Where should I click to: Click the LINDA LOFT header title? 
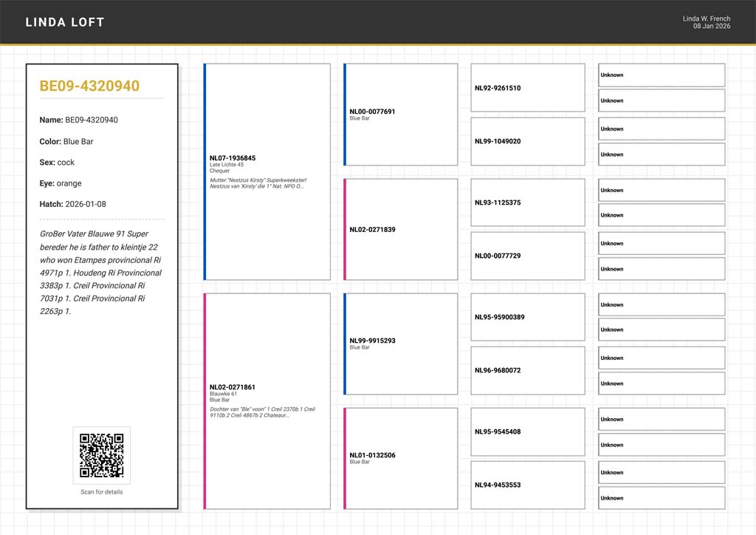(x=65, y=22)
